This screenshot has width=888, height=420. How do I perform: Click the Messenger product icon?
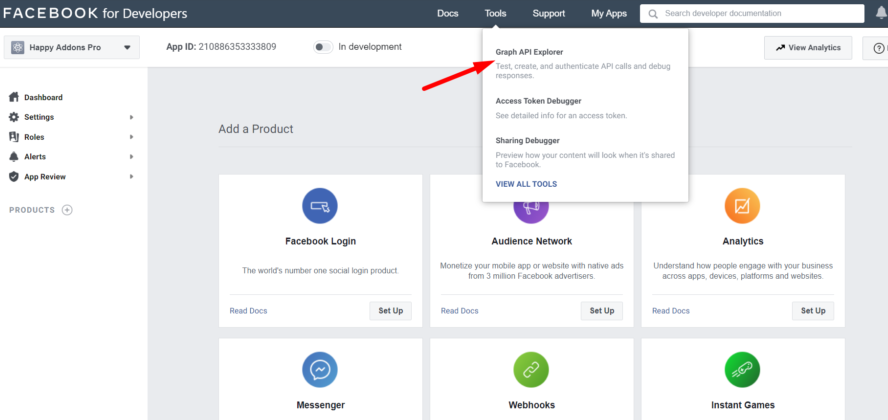coord(320,370)
